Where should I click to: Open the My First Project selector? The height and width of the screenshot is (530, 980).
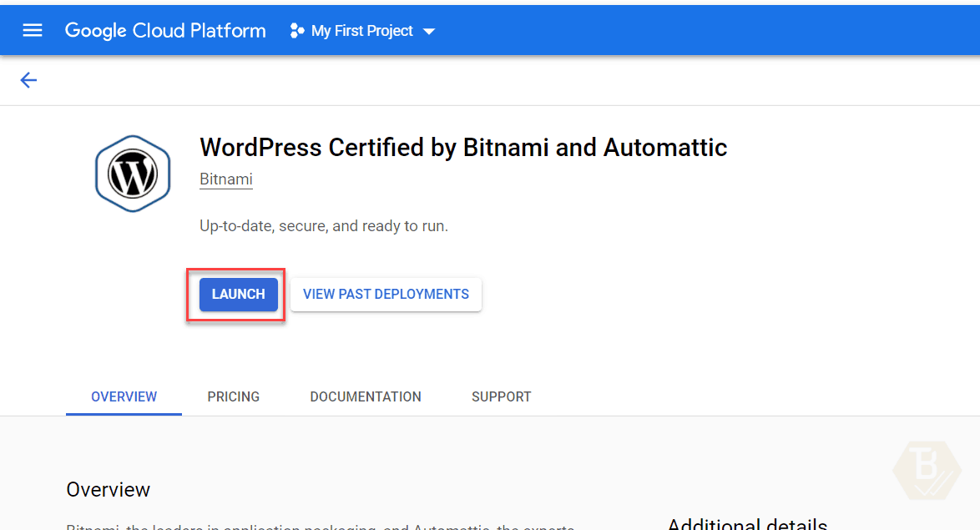(x=361, y=31)
